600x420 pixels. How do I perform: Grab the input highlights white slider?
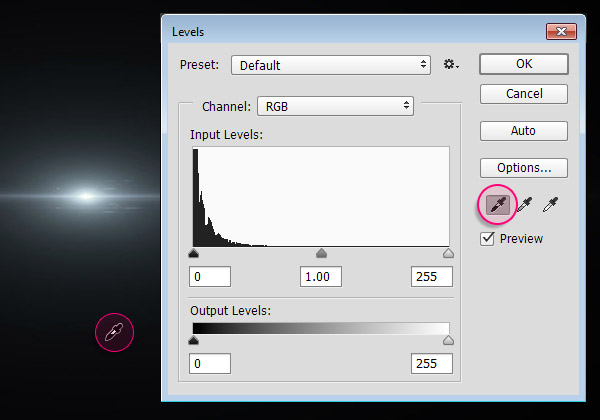pyautogui.click(x=448, y=254)
